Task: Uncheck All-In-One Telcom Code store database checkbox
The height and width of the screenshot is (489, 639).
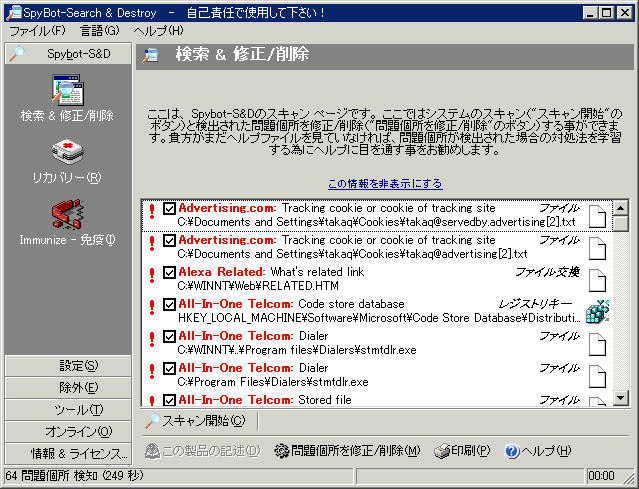Action: [x=169, y=304]
